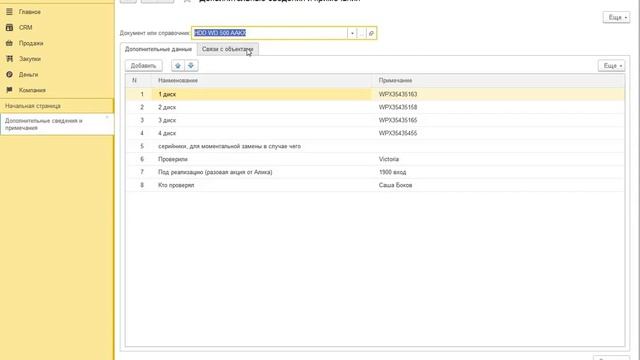Select the '2 диск' row name
The width and height of the screenshot is (640, 360).
167,107
